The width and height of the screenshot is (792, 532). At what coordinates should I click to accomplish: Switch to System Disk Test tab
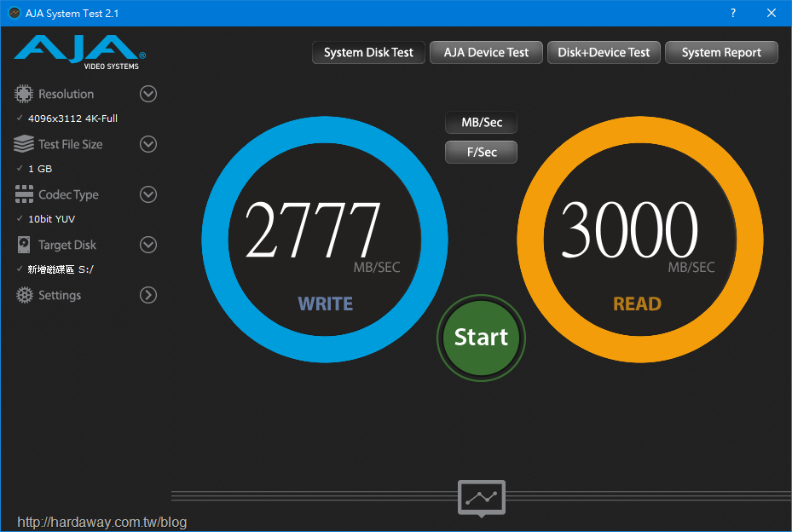point(368,53)
